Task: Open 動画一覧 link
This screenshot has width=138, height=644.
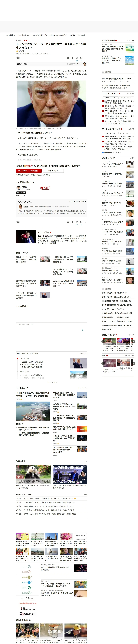Action: click(131, 335)
